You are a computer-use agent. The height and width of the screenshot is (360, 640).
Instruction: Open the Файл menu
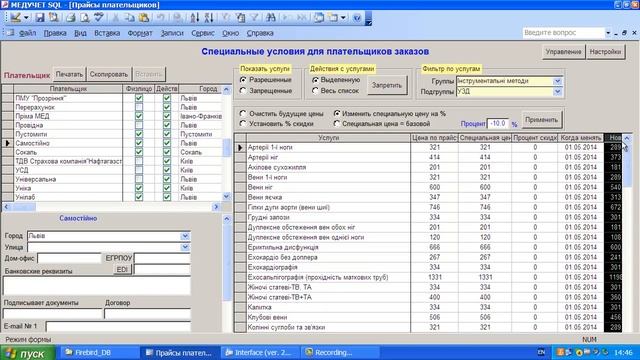point(27,33)
